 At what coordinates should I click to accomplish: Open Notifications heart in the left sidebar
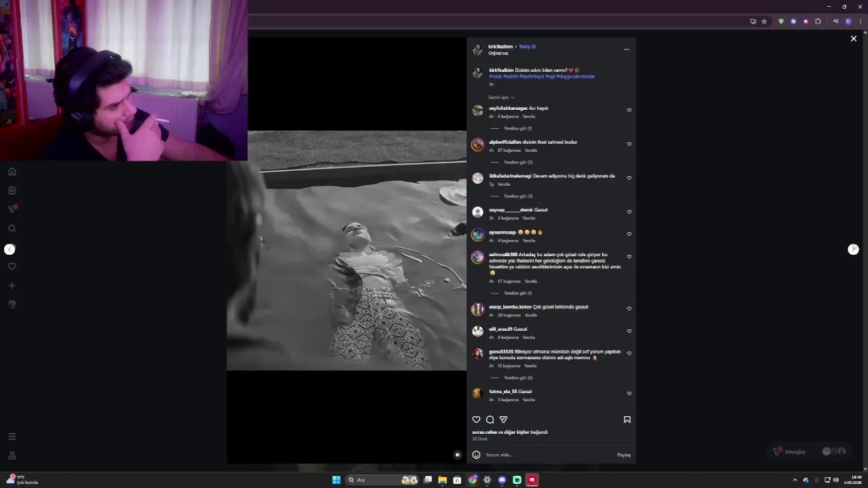(x=12, y=266)
